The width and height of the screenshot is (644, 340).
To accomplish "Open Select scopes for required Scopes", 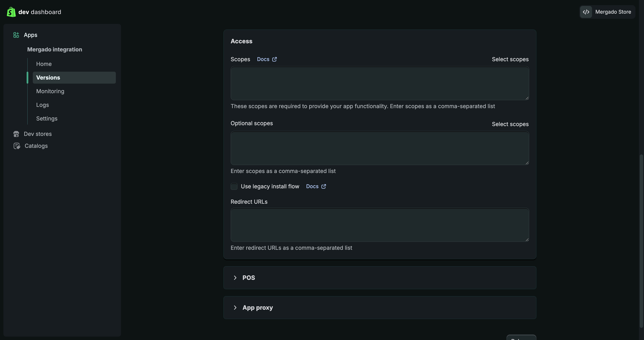I will tap(510, 59).
